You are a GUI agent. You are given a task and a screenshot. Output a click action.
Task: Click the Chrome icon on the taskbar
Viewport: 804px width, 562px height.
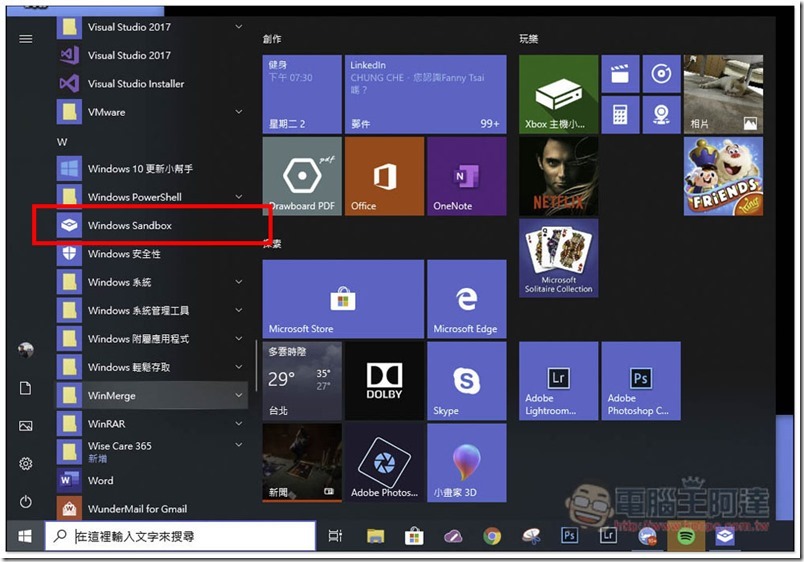point(492,536)
